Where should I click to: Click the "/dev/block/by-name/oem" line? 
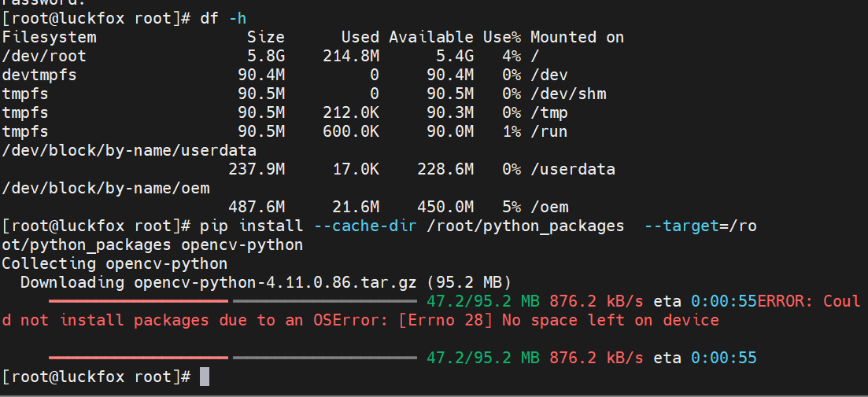pos(105,188)
